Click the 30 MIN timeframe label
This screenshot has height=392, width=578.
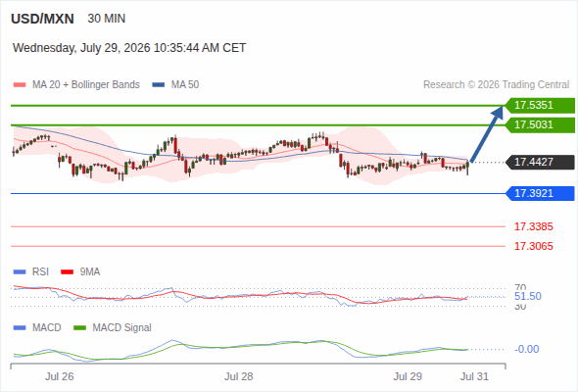(107, 19)
